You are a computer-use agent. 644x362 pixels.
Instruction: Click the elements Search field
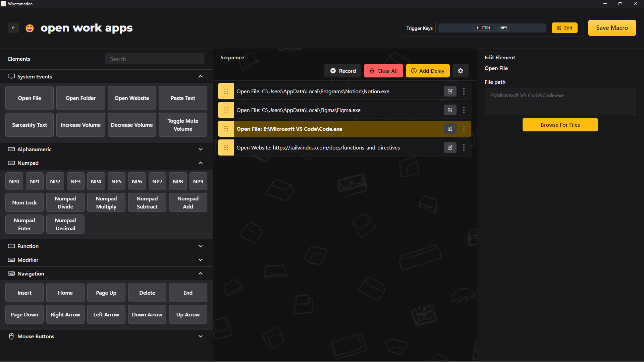click(x=154, y=59)
